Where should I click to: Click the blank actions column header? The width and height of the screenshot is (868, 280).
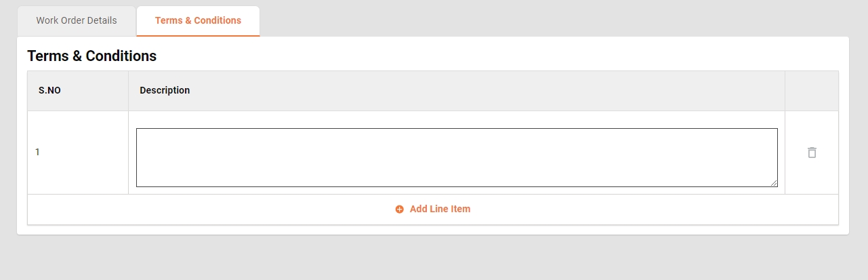[x=812, y=91]
